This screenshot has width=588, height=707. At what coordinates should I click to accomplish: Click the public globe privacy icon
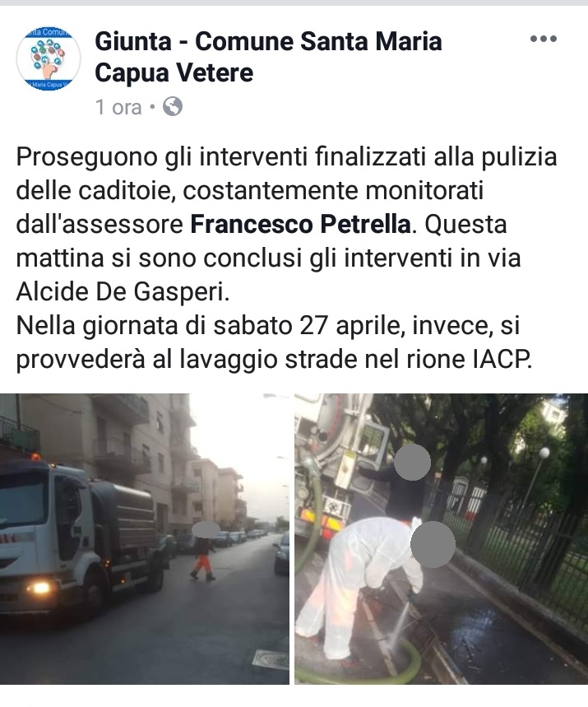173,107
